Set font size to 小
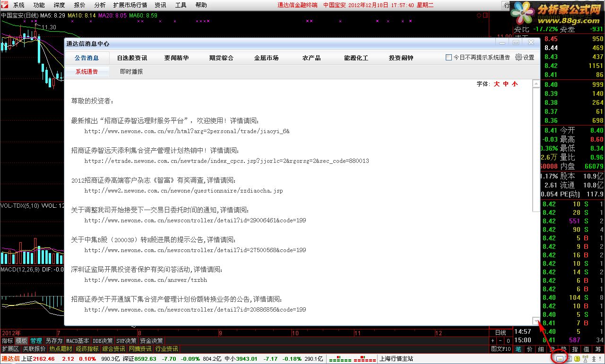The height and width of the screenshot is (364, 605). pos(515,84)
